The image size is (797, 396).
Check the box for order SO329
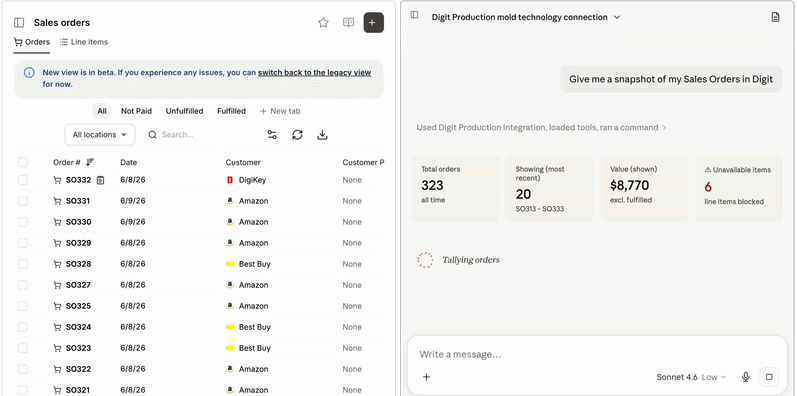[x=23, y=243]
